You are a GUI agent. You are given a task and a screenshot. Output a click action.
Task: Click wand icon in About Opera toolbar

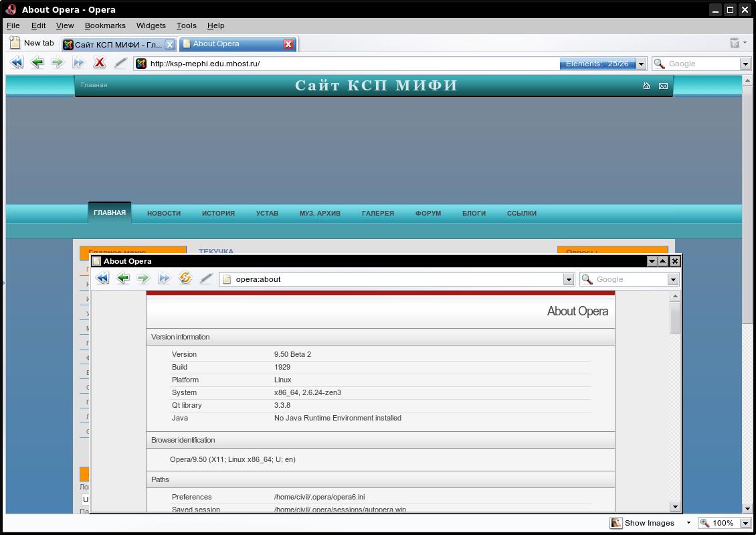206,279
